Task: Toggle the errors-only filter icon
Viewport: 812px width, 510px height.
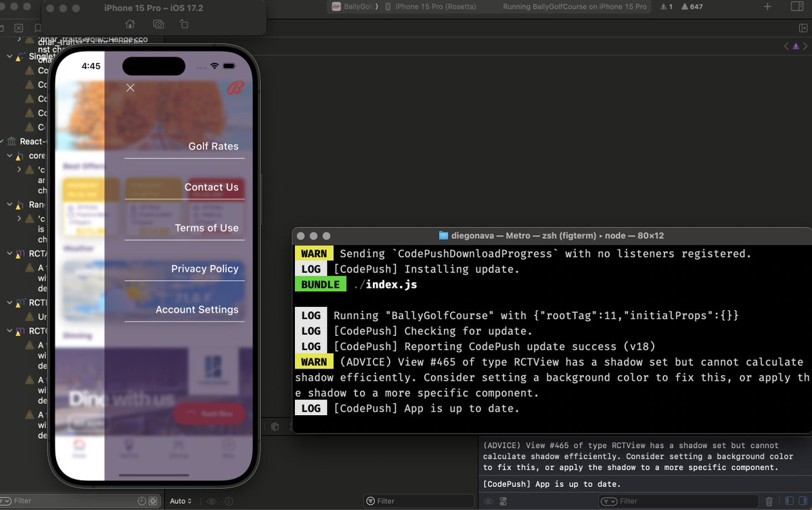Action: tap(152, 501)
